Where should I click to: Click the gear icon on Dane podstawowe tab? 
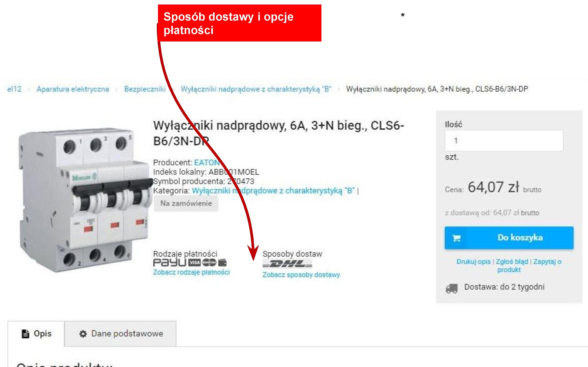83,334
